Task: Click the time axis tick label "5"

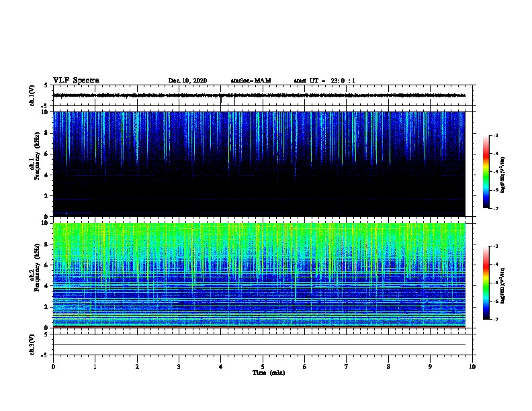Action: [x=263, y=367]
